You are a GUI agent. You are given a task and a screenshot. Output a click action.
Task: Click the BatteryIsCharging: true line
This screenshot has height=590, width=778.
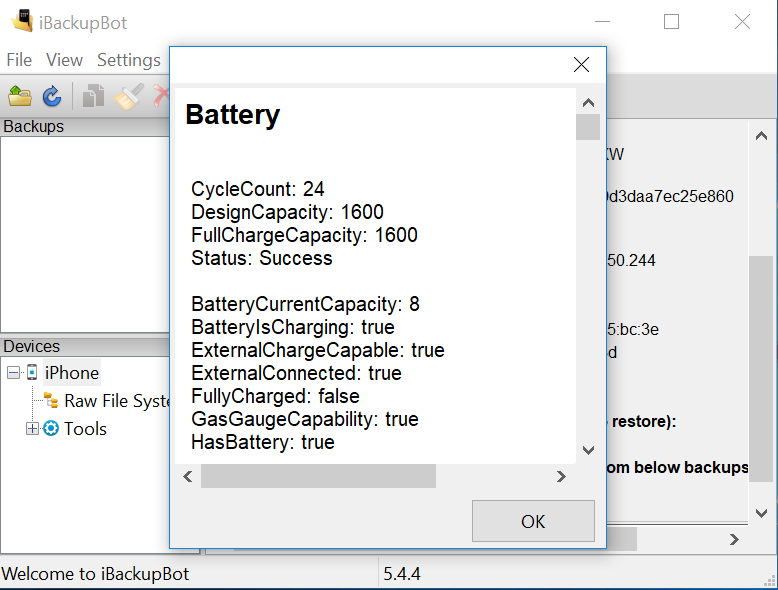point(293,327)
